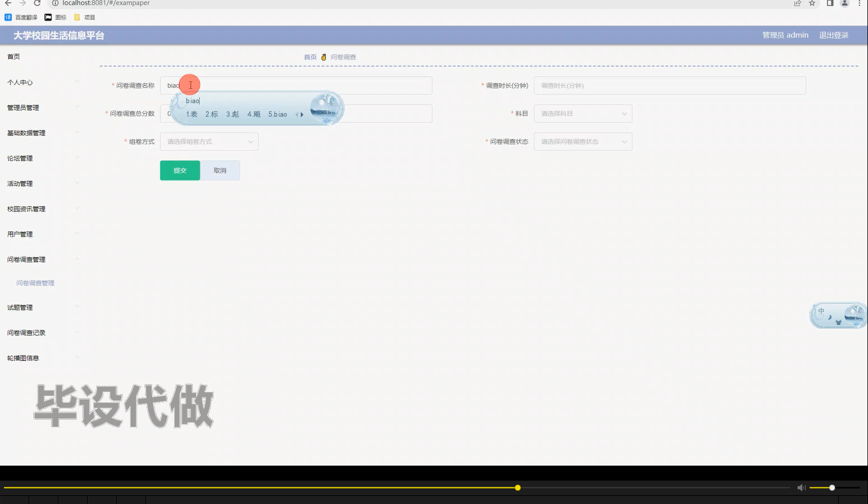Open the 图标 bookmark
868x504 pixels.
pyautogui.click(x=56, y=17)
